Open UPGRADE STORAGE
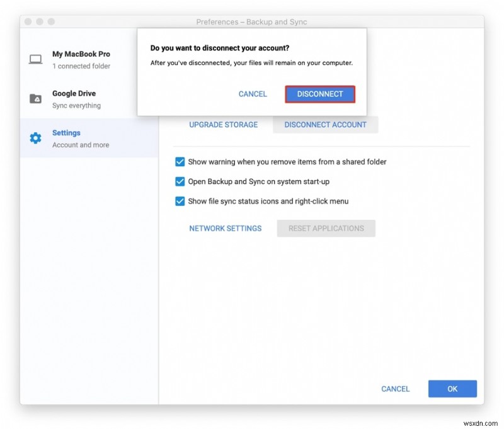Screen dimensions: 504x429 [223, 125]
